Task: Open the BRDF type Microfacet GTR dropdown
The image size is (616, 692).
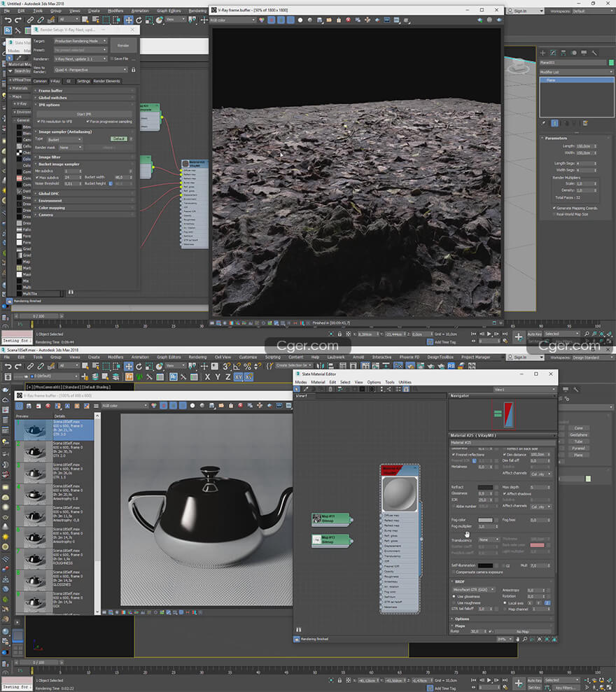Action: click(x=474, y=590)
